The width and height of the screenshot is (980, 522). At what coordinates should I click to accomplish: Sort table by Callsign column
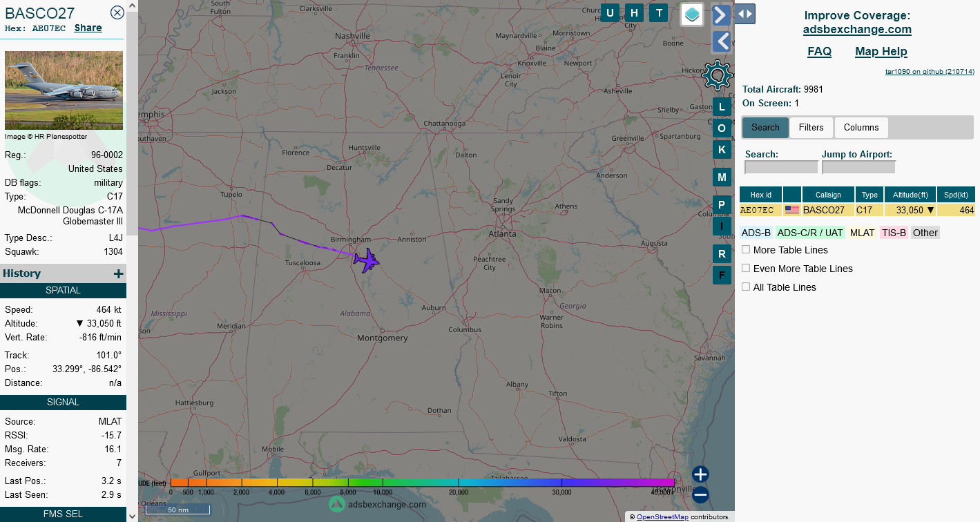point(828,195)
